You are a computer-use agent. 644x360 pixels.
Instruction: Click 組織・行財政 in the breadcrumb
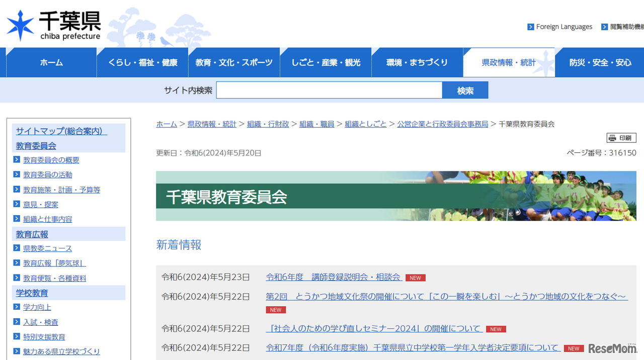pyautogui.click(x=268, y=124)
